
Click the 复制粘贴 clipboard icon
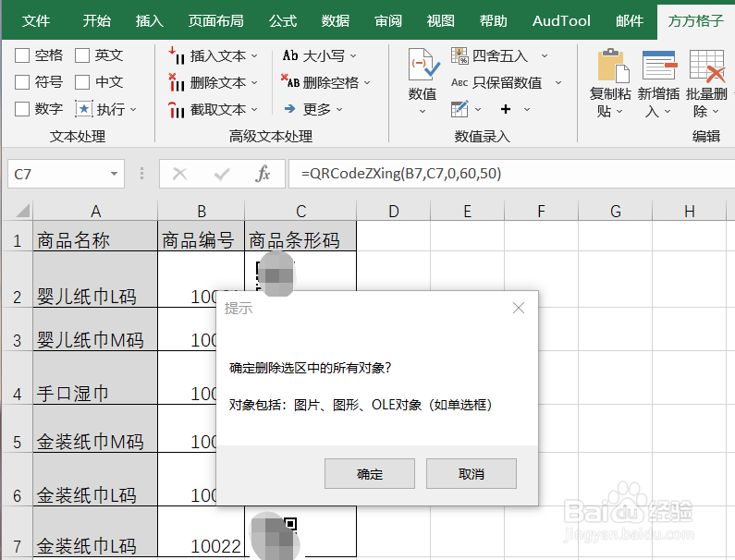612,65
